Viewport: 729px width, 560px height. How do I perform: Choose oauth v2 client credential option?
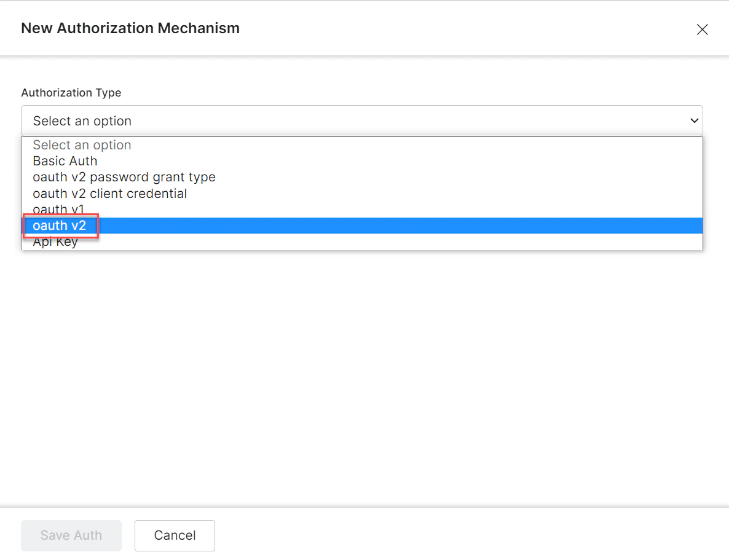[x=109, y=193]
